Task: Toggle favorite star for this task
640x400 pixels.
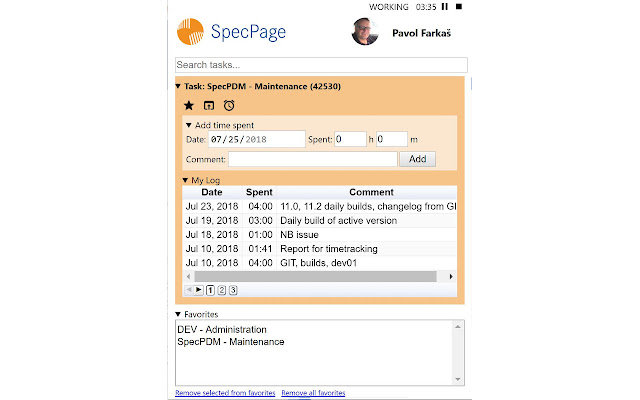Action: pyautogui.click(x=189, y=106)
